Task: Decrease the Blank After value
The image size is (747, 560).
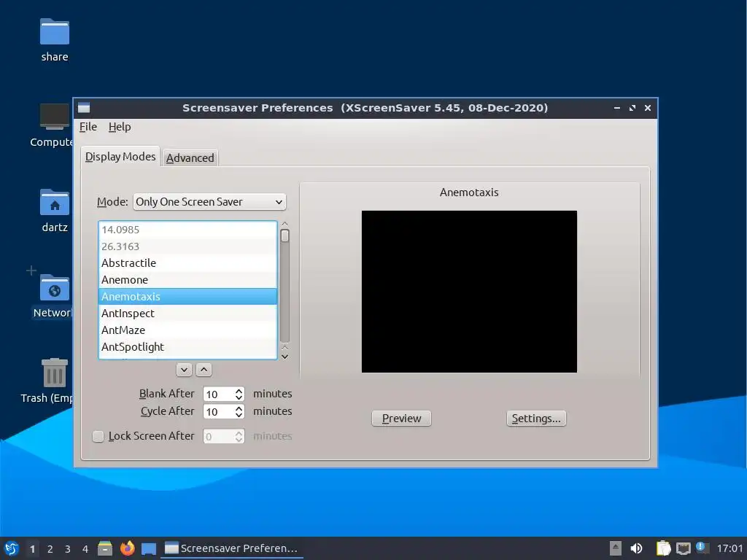Action: [239, 397]
